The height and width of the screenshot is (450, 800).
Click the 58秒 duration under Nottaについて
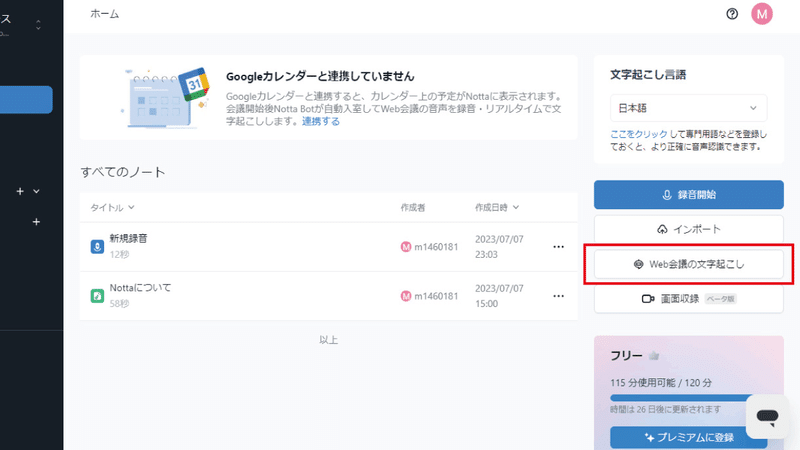(x=119, y=304)
